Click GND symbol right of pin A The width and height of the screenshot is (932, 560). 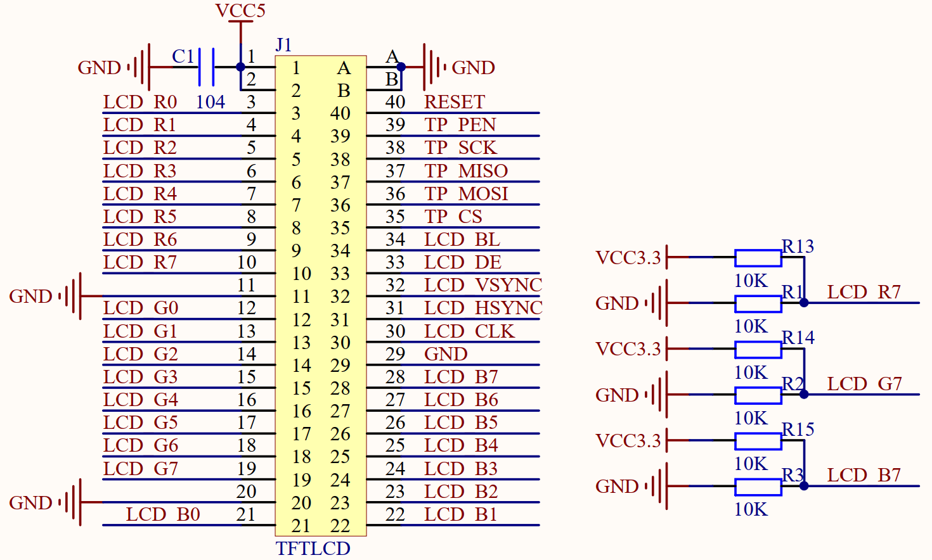(431, 67)
